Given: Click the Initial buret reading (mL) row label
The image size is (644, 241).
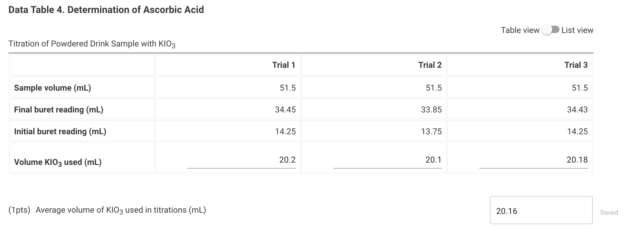Looking at the screenshot, I should [60, 131].
